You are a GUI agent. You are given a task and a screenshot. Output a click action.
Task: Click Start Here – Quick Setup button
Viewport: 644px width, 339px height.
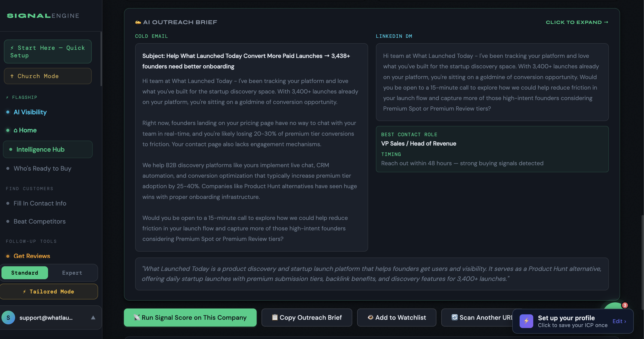pyautogui.click(x=48, y=51)
